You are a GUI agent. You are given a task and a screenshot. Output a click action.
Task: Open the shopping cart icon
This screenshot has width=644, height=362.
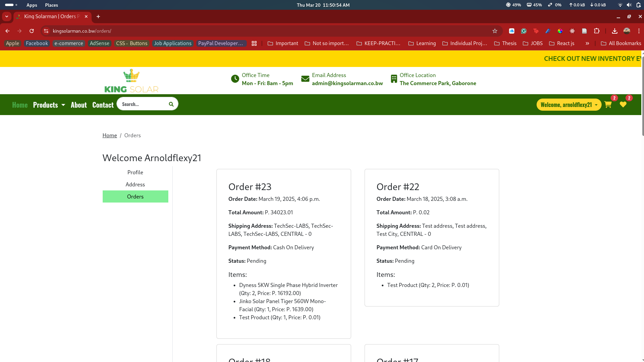[608, 105]
